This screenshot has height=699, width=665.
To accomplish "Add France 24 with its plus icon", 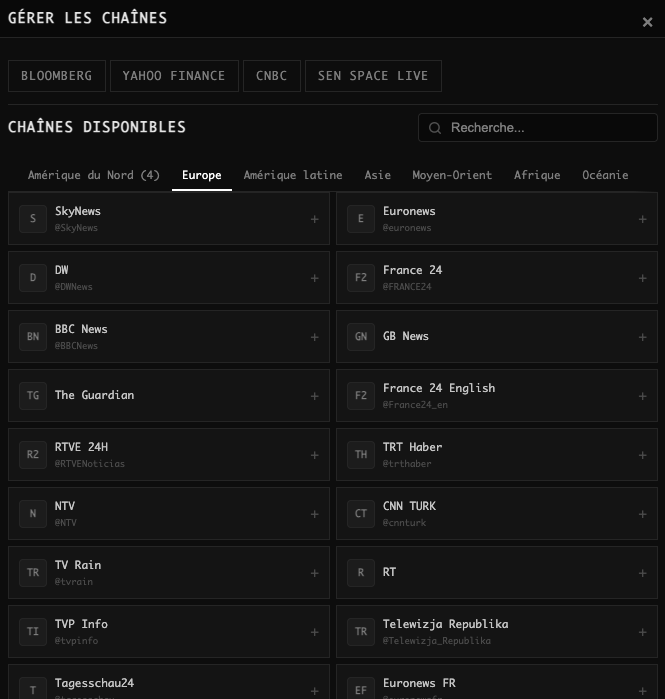I will point(642,278).
